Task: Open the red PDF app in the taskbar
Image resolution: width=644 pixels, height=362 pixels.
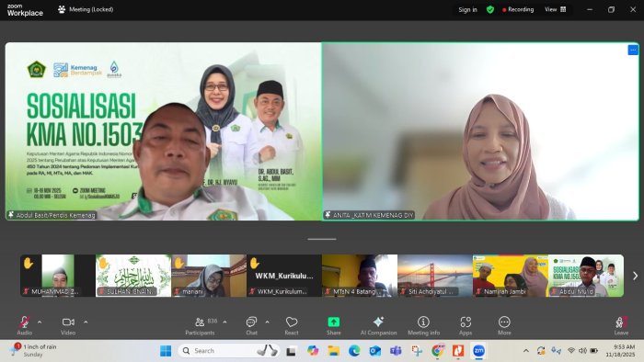Action: click(x=458, y=351)
